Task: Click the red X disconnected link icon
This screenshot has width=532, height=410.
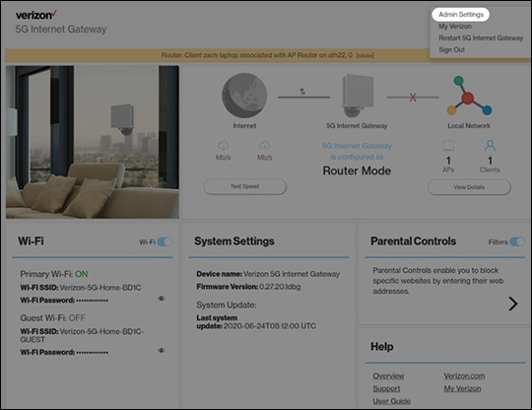Action: (x=413, y=98)
